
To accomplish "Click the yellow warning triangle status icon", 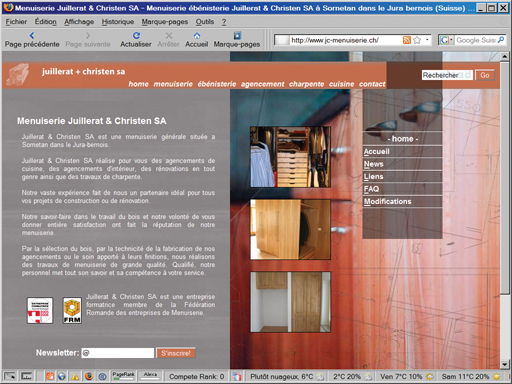I will pyautogui.click(x=75, y=377).
